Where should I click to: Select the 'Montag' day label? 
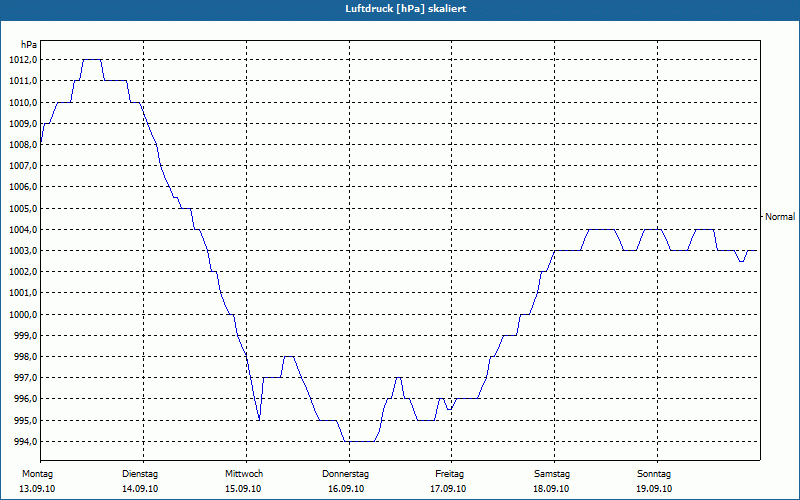tap(37, 474)
